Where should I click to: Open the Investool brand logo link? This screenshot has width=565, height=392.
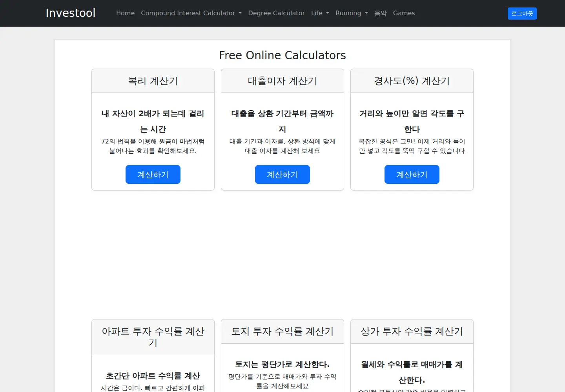pos(71,13)
